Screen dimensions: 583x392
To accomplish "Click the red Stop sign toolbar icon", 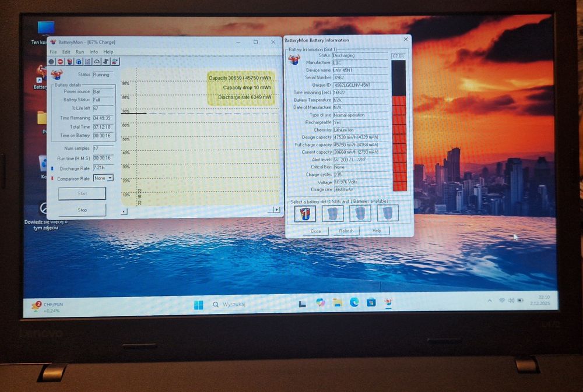I will coord(61,62).
